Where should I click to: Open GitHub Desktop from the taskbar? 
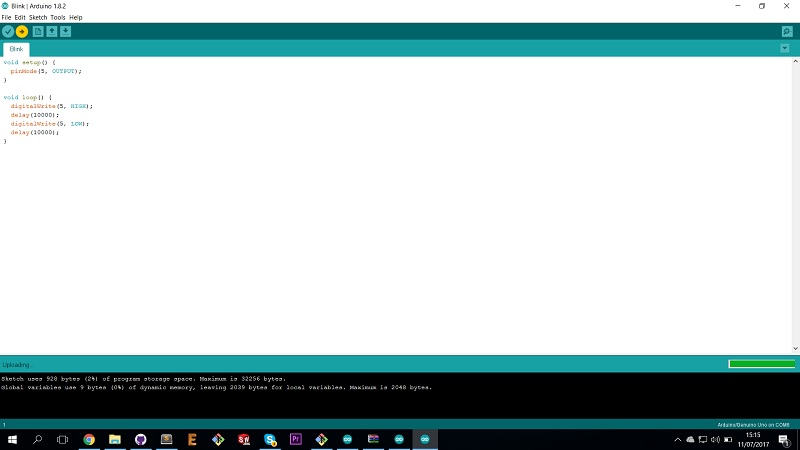pyautogui.click(x=141, y=439)
